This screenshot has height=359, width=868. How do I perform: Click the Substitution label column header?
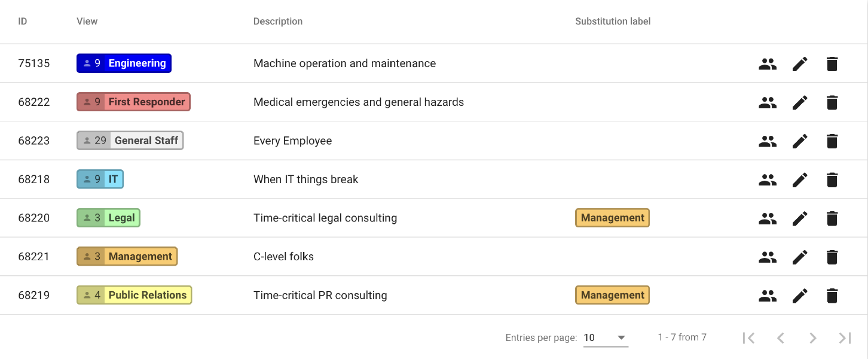(x=613, y=22)
